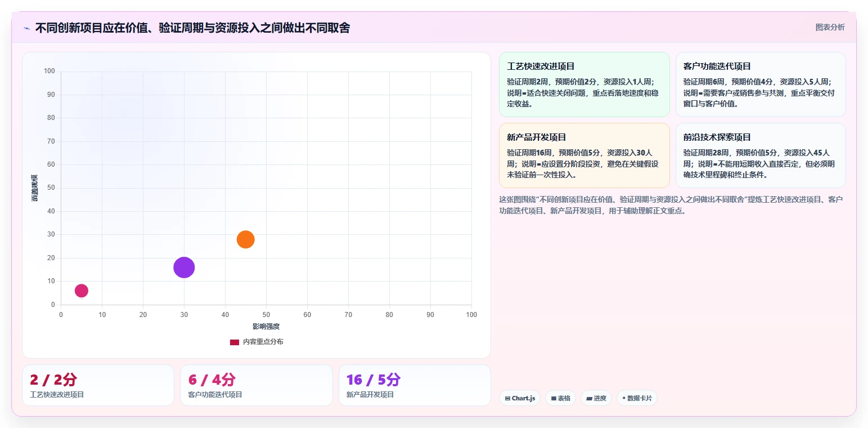Click 新产品开发项目 label under 16 / 5分
The image size is (868, 428).
pyautogui.click(x=370, y=395)
